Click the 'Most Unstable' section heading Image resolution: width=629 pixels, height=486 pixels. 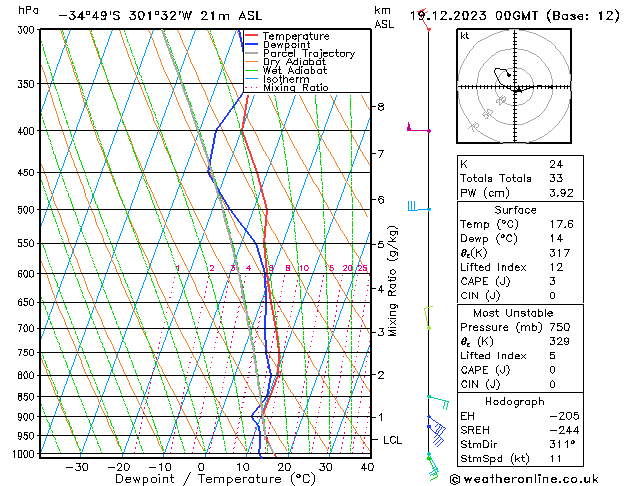click(513, 313)
